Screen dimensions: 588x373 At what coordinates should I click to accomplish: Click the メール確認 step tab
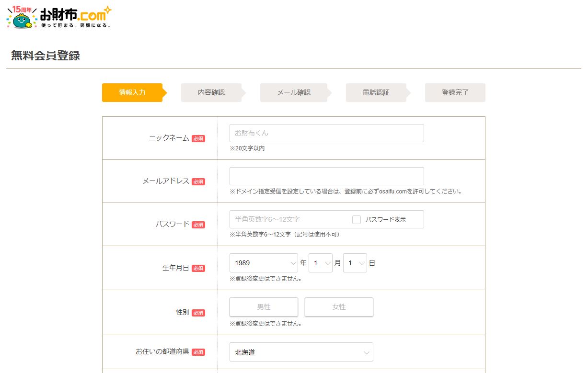pos(293,93)
